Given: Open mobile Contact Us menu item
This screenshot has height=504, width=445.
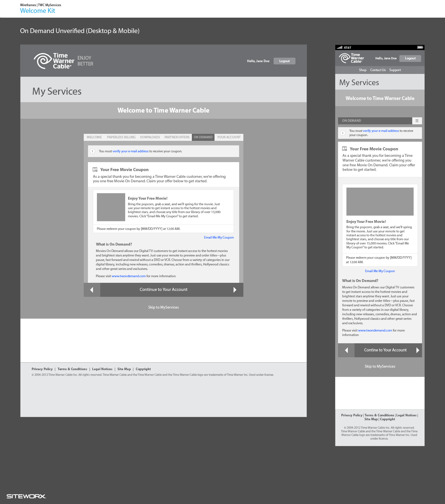Looking at the screenshot, I should pos(378,70).
